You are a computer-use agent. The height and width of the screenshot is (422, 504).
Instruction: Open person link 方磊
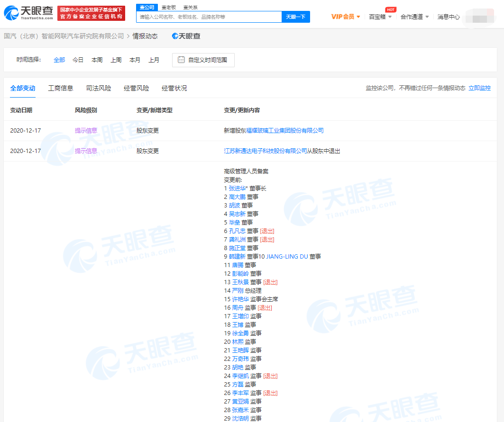[x=238, y=384]
